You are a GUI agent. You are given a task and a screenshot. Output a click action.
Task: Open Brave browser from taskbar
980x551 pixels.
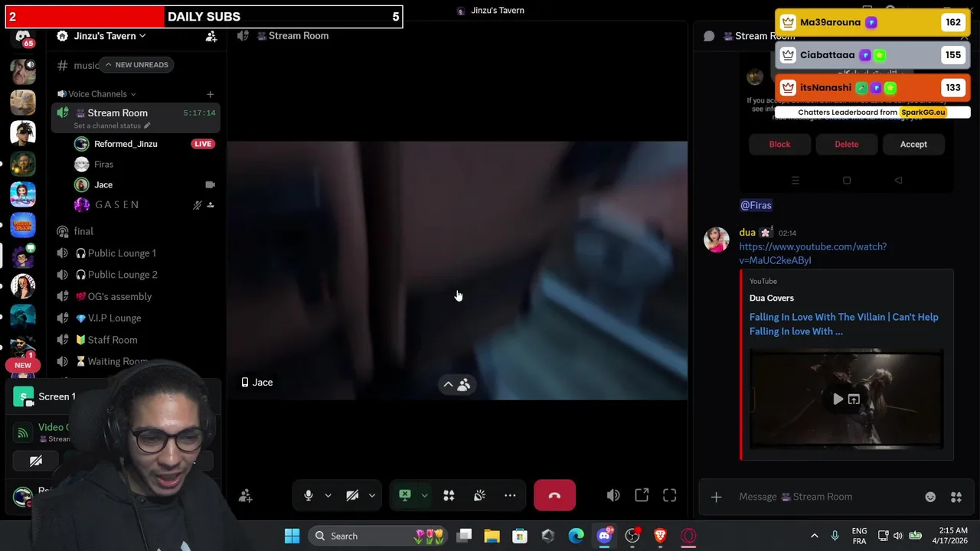coord(660,536)
